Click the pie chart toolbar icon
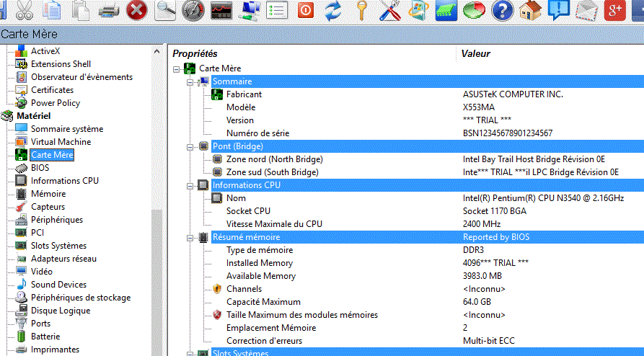644x356 pixels. coord(474,10)
